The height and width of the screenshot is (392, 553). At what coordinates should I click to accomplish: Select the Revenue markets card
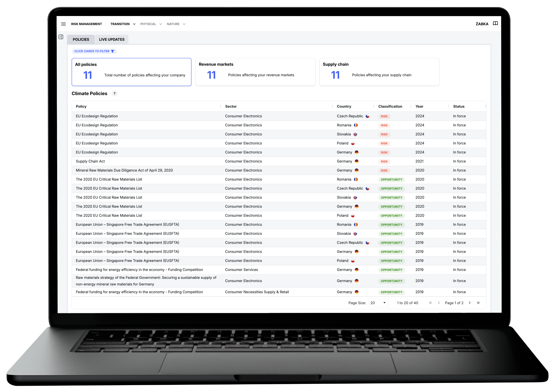[x=255, y=72]
